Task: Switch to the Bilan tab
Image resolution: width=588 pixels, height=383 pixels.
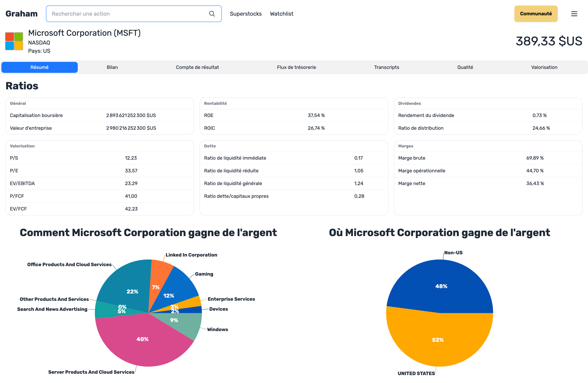Action: pos(112,67)
